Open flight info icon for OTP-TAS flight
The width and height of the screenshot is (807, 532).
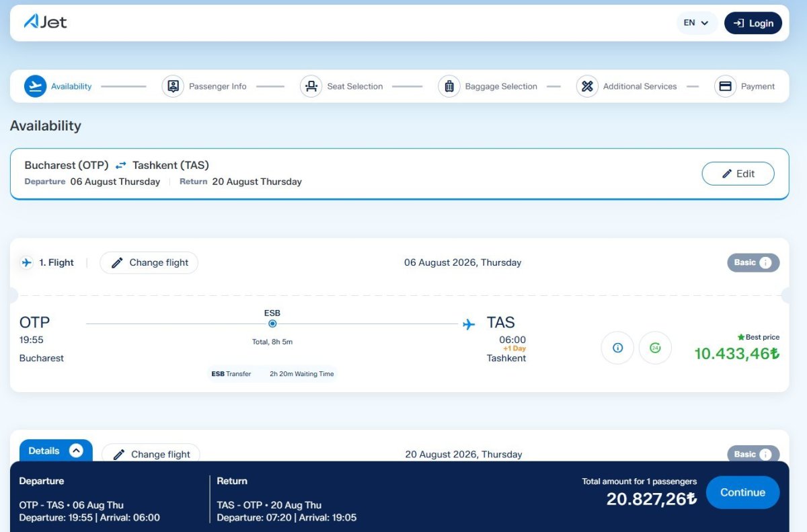coord(617,348)
